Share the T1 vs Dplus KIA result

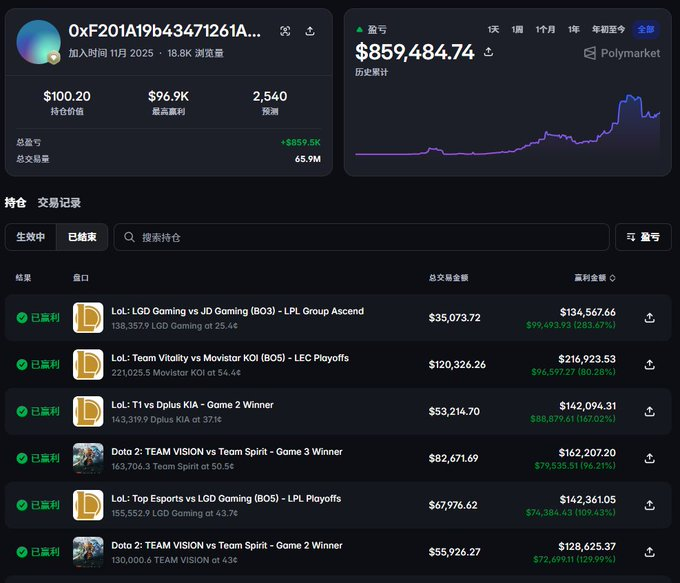[649, 412]
